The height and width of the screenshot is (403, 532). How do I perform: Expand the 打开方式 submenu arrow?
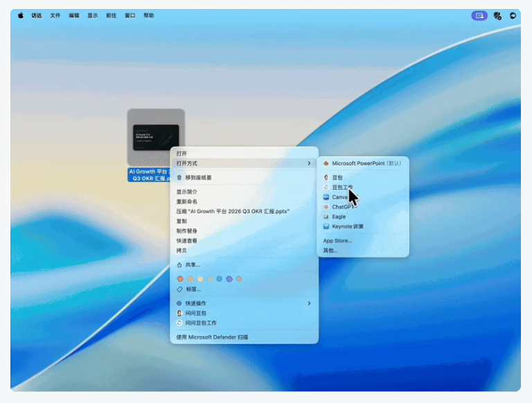click(309, 163)
